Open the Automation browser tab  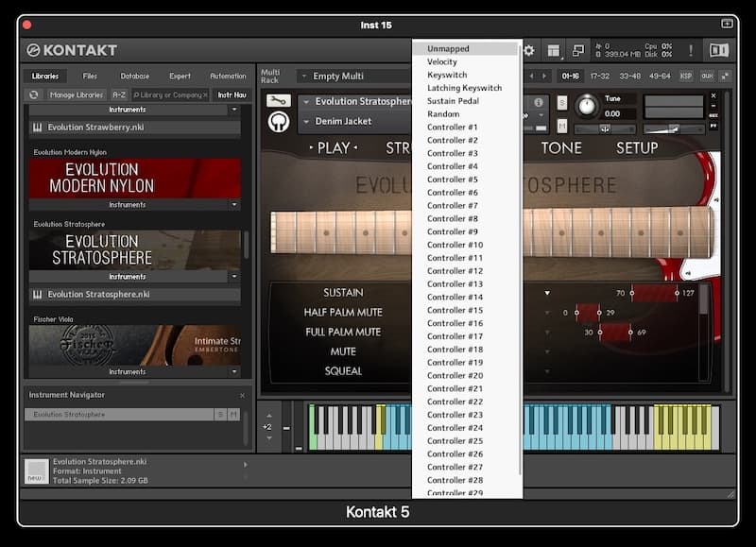tap(228, 77)
